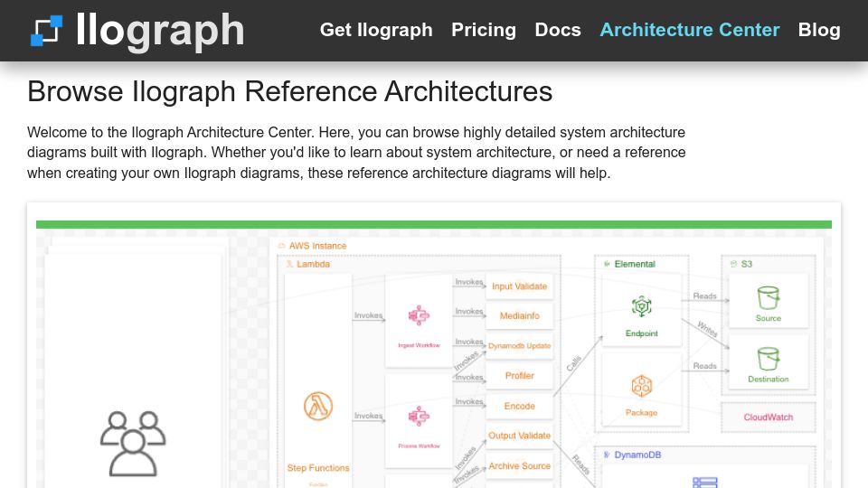The width and height of the screenshot is (868, 488).
Task: Select Architecture Center in the navigation
Action: click(x=689, y=30)
